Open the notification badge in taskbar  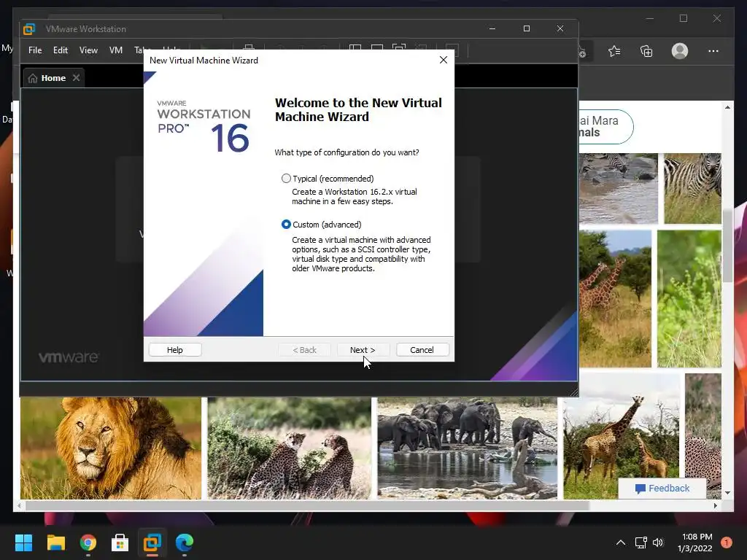[x=727, y=542]
